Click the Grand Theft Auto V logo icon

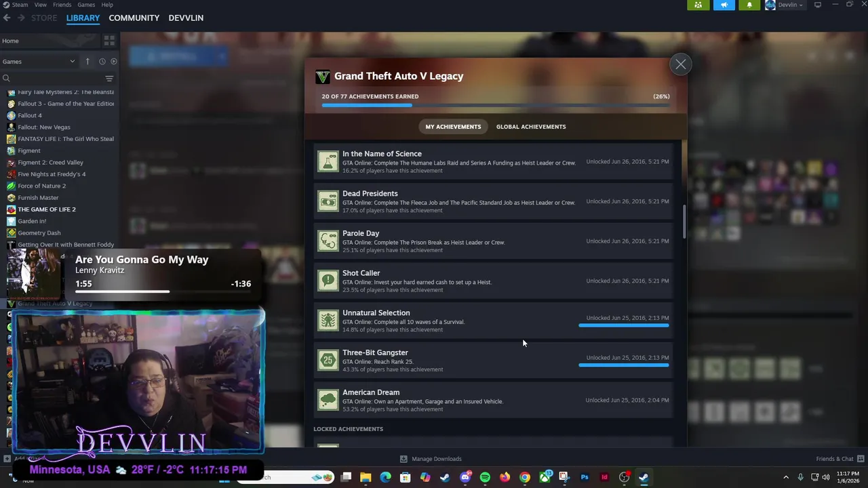coord(323,77)
